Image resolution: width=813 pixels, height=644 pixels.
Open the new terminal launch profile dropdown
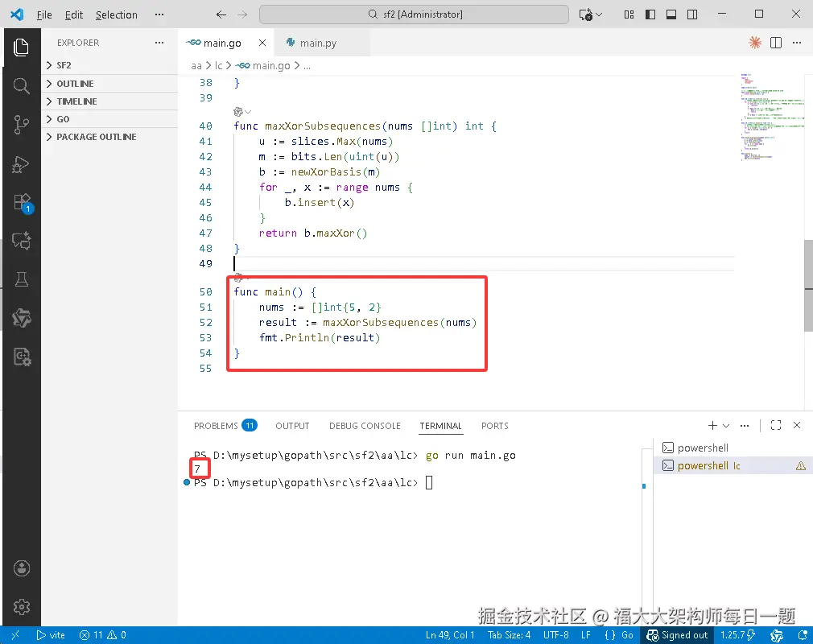tap(726, 426)
